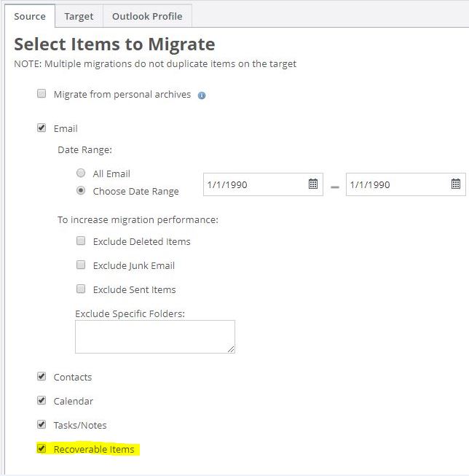Image resolution: width=469 pixels, height=476 pixels.
Task: Tick the Exclude Deleted Items checkbox
Action: (x=81, y=241)
